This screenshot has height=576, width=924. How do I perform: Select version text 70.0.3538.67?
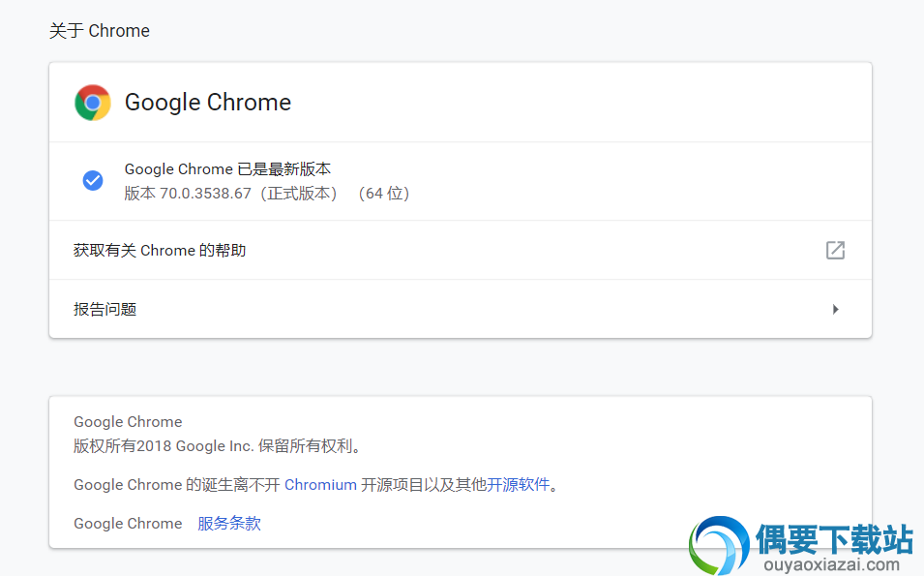205,194
